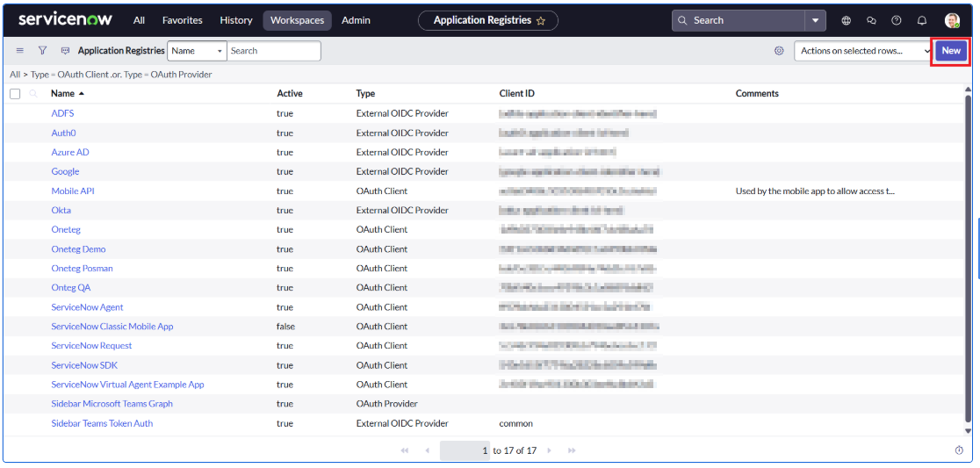Click the list hamburger menu icon
Image resolution: width=980 pixels, height=468 pixels.
pyautogui.click(x=20, y=51)
